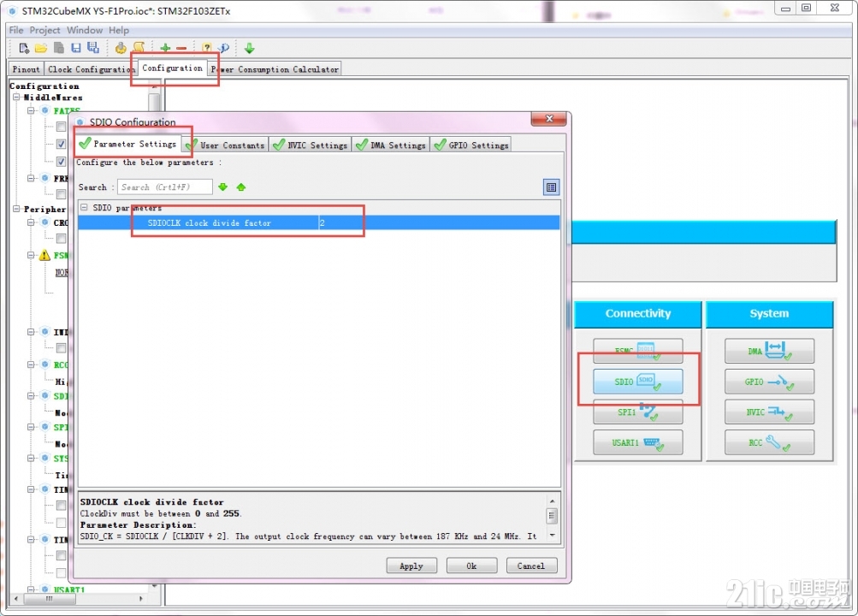The height and width of the screenshot is (616, 858).
Task: Tick the unchecked checkbox under FATFS
Action: 62,127
